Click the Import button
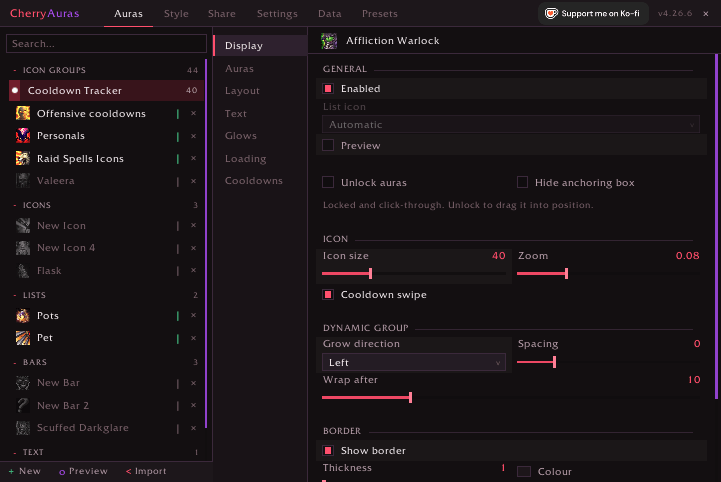This screenshot has width=721, height=482. pos(146,471)
